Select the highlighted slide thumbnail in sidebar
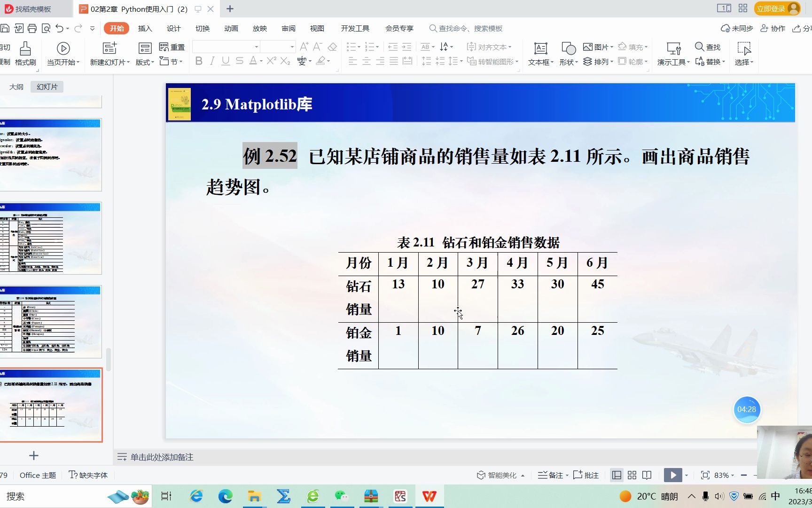The width and height of the screenshot is (812, 508). tap(52, 405)
